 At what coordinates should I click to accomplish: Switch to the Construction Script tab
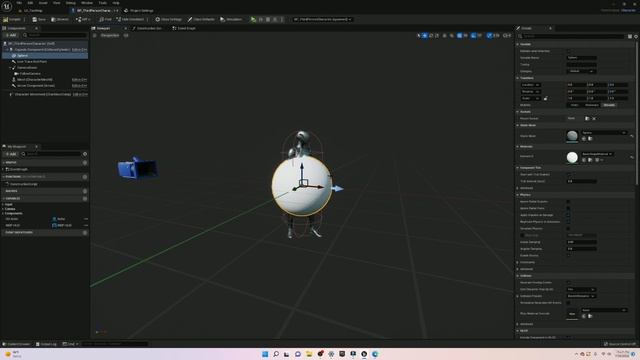coord(147,28)
